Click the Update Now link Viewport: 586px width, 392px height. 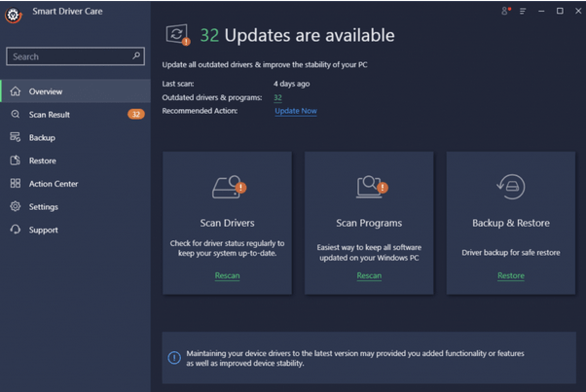click(296, 111)
